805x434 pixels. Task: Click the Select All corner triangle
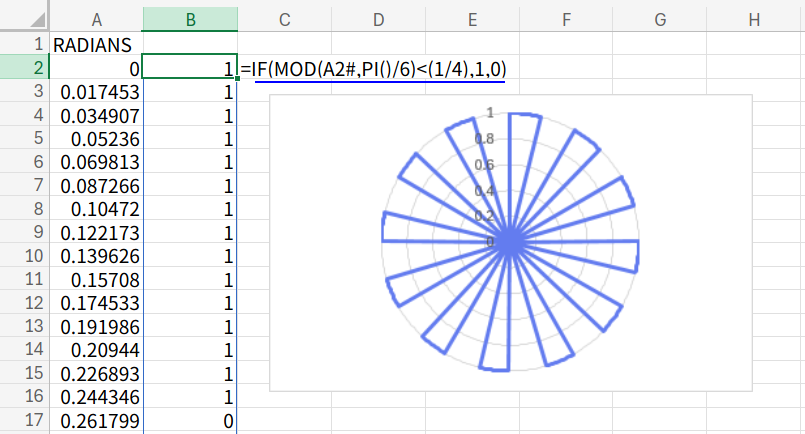24,18
